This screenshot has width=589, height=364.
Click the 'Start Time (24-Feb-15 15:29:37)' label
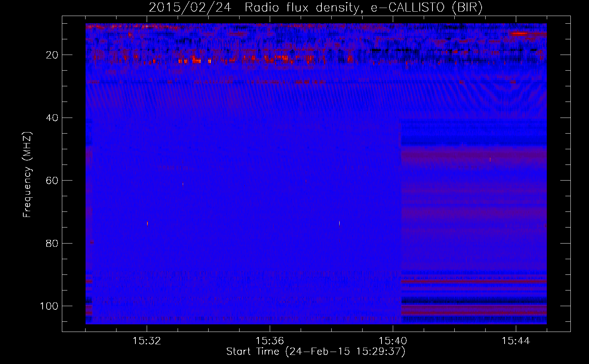coord(316,352)
